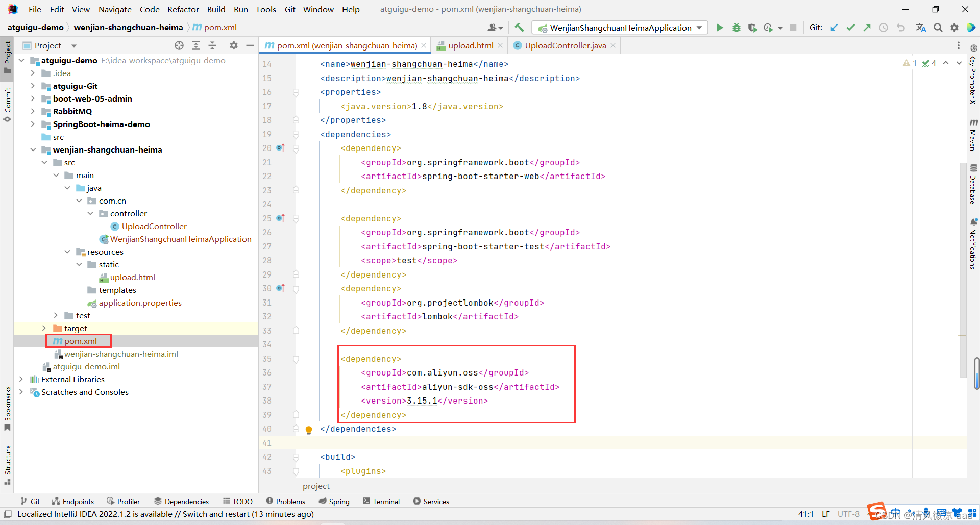The width and height of the screenshot is (980, 525).
Task: Expand the target folder
Action: [44, 328]
